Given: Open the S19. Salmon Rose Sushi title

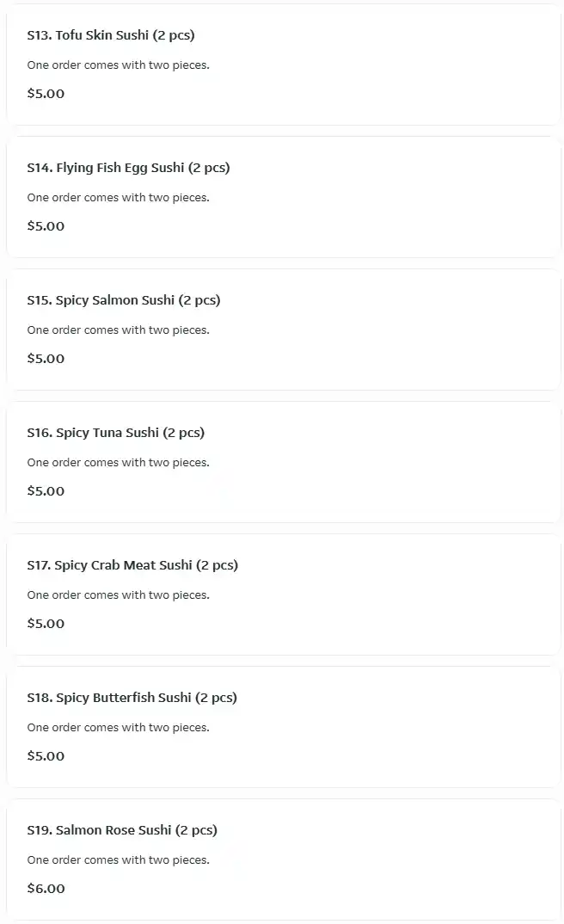Looking at the screenshot, I should point(122,830).
